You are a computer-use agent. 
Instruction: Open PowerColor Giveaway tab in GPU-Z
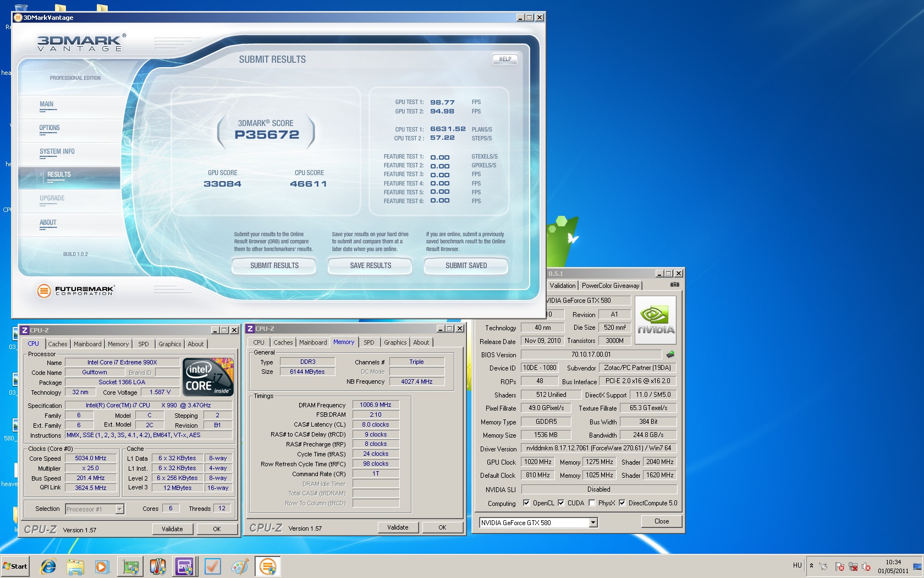point(610,286)
